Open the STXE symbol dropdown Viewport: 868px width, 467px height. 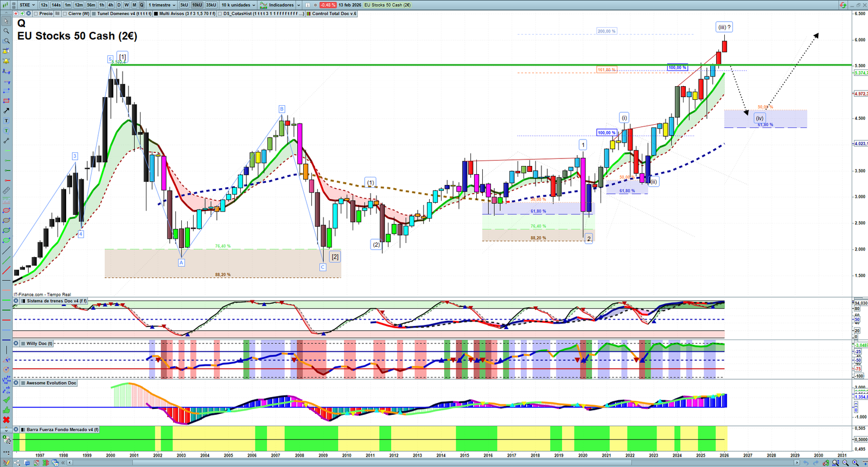[27, 5]
